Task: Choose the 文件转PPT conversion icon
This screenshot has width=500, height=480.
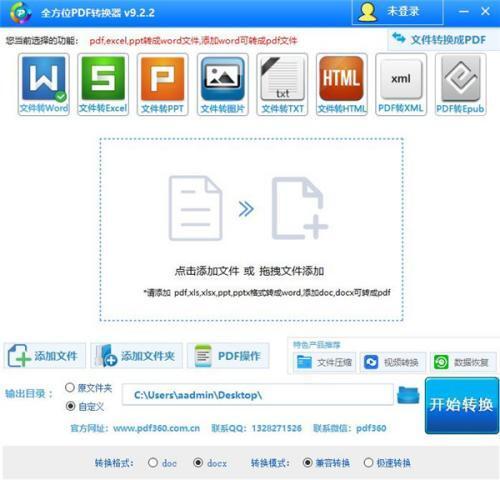Action: [x=163, y=84]
